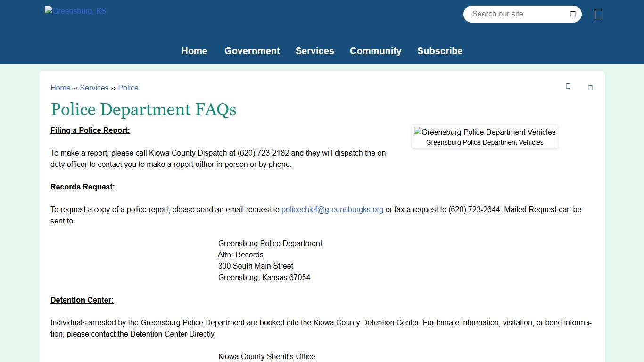Click Home in the breadcrumb trail

[60, 88]
